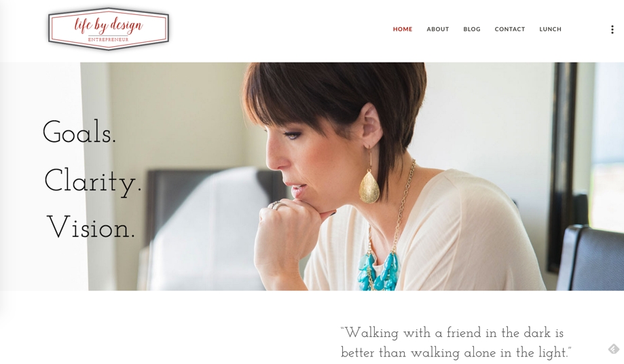Go to the HOME page

(403, 29)
